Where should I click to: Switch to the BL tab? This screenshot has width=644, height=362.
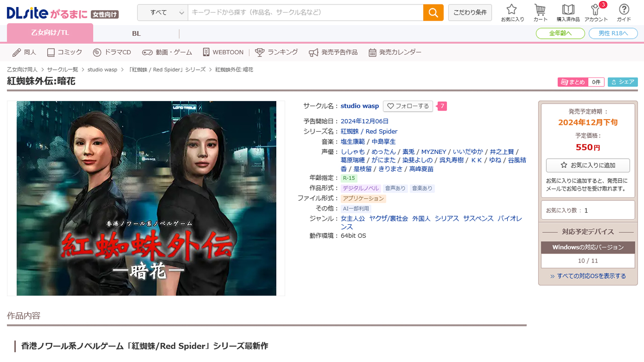point(136,34)
